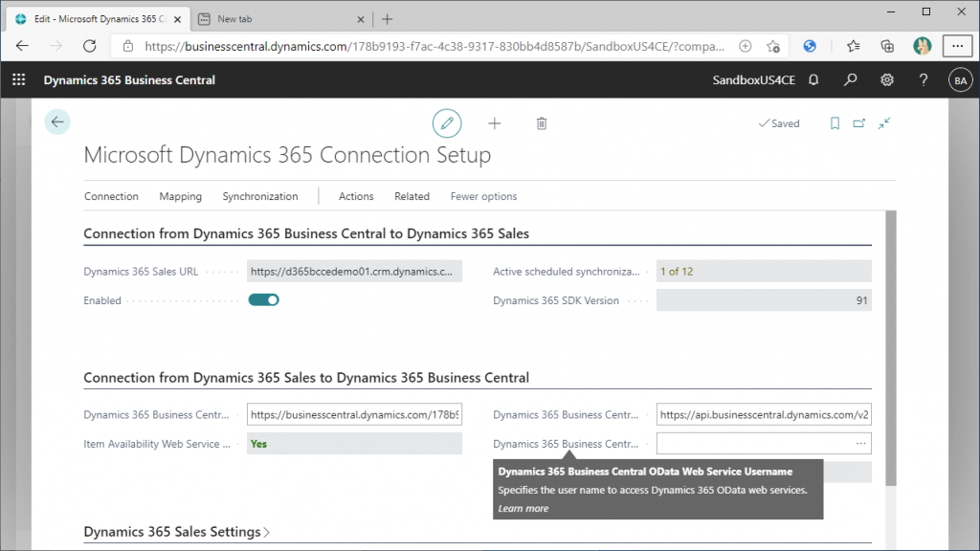Click the api.businesscentral.dynamics.com URL field
The width and height of the screenshot is (980, 551).
(x=764, y=415)
